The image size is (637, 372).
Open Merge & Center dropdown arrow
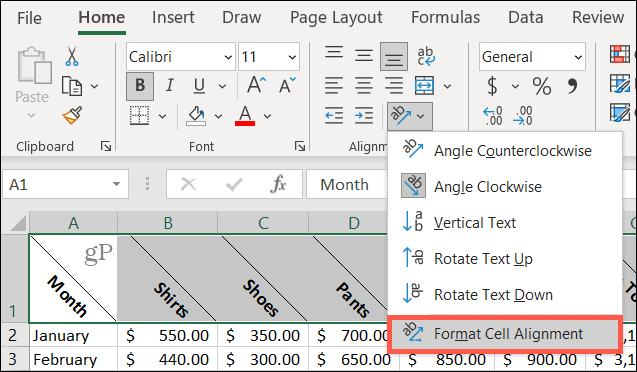(447, 86)
